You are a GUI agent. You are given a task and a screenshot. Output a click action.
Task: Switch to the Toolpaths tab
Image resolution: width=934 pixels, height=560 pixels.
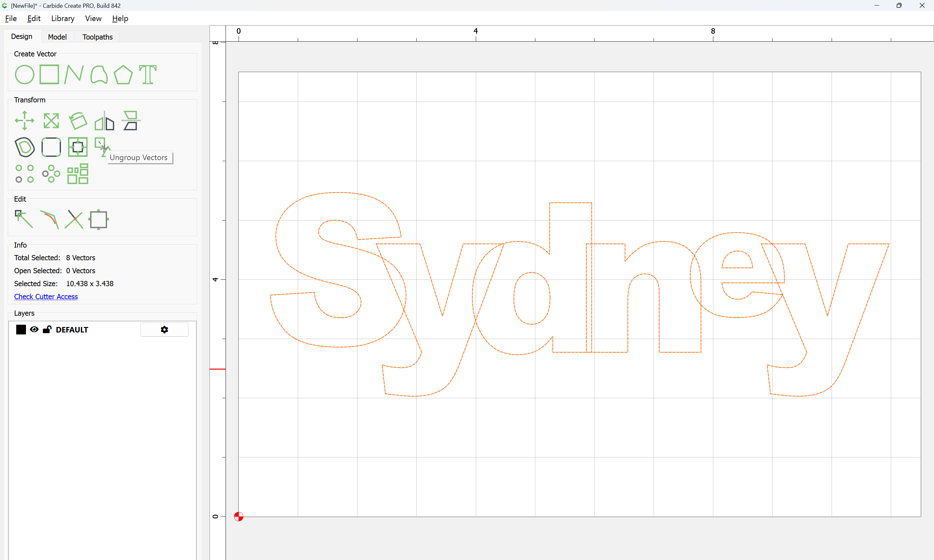[x=97, y=37]
